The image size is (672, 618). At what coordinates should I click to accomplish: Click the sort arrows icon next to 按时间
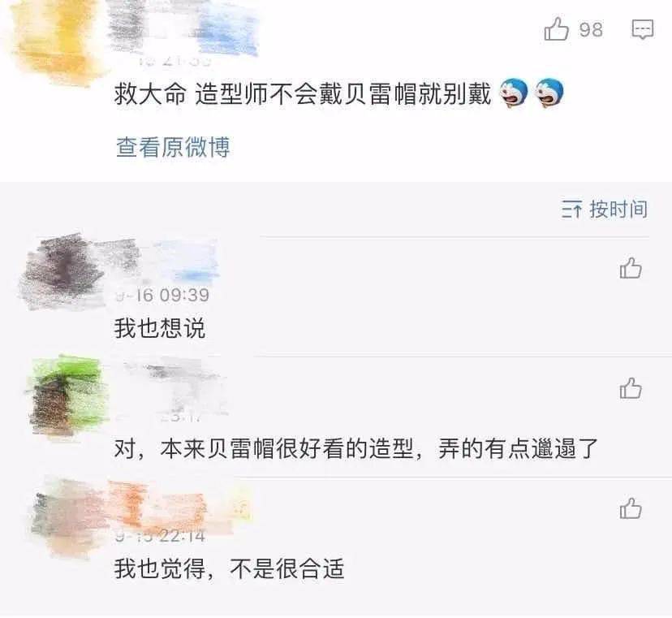(571, 210)
